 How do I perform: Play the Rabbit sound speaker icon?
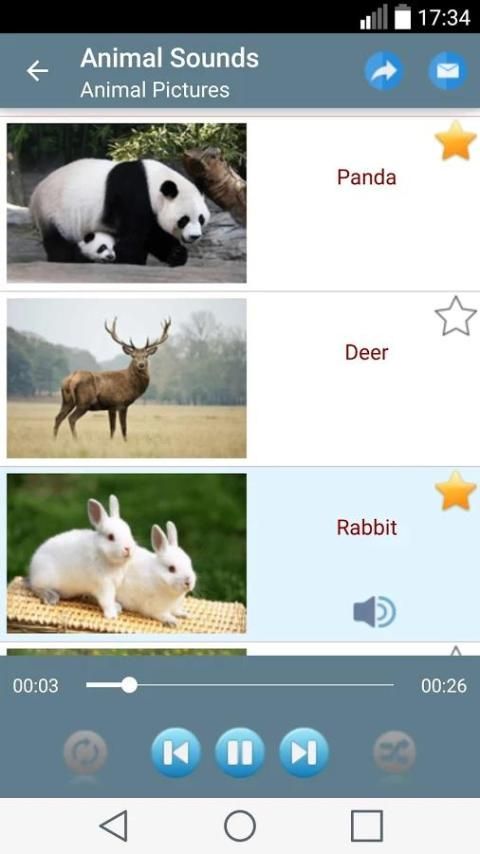374,612
